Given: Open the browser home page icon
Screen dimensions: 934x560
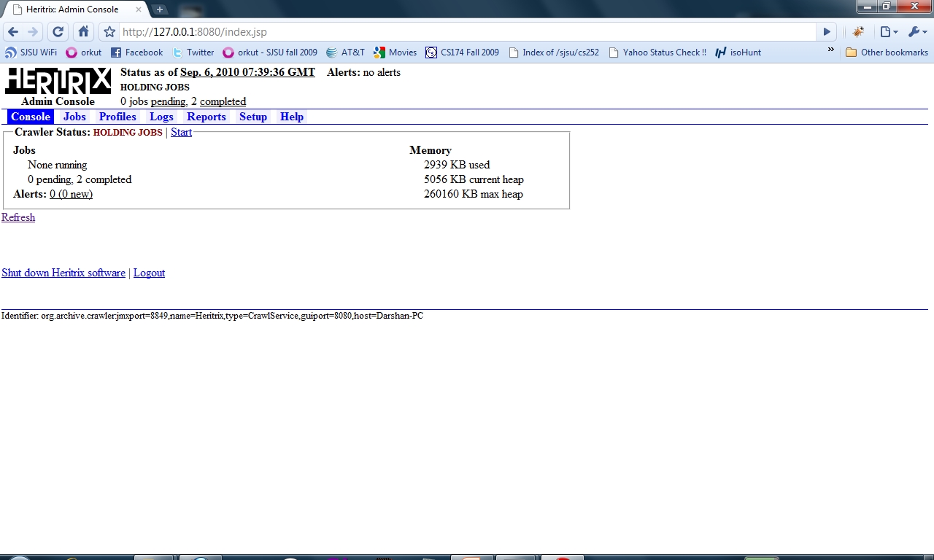Looking at the screenshot, I should pos(84,32).
